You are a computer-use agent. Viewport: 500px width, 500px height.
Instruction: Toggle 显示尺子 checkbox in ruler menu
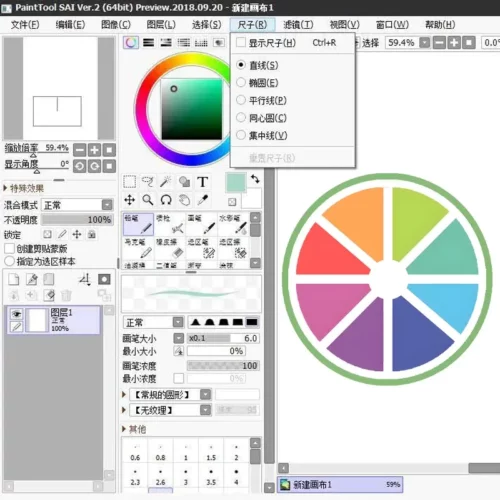click(x=241, y=43)
